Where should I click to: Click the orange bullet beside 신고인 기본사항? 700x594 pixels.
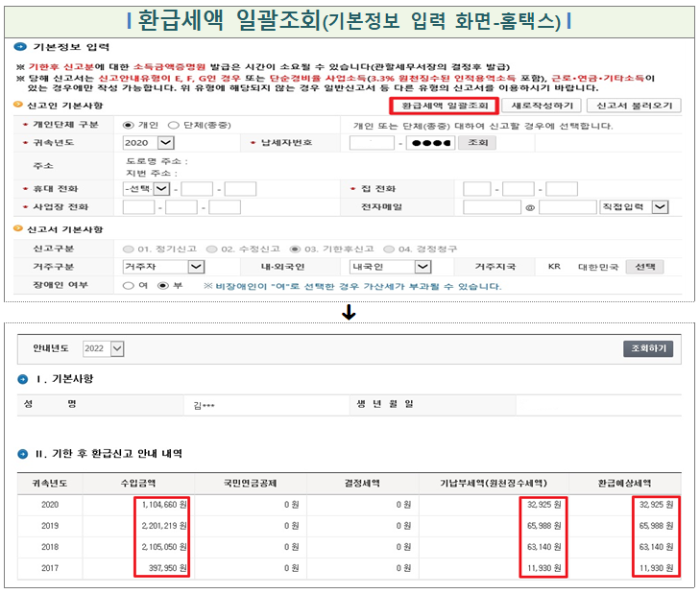pos(18,105)
